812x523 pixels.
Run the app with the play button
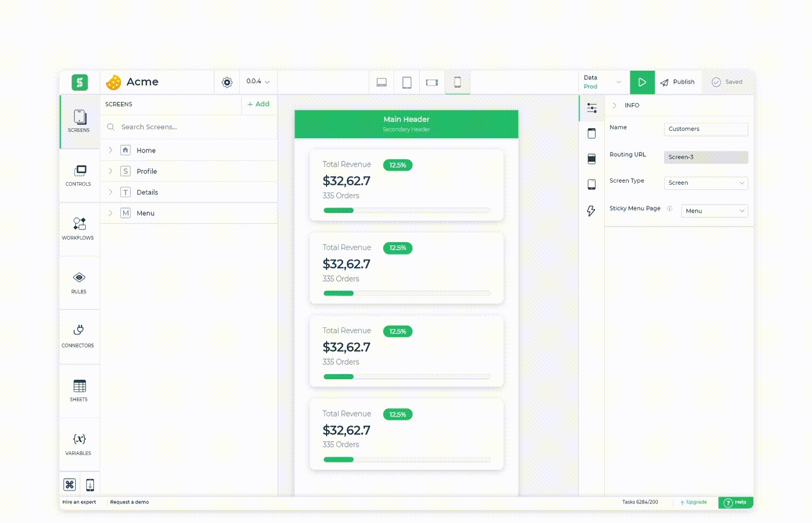pos(642,82)
